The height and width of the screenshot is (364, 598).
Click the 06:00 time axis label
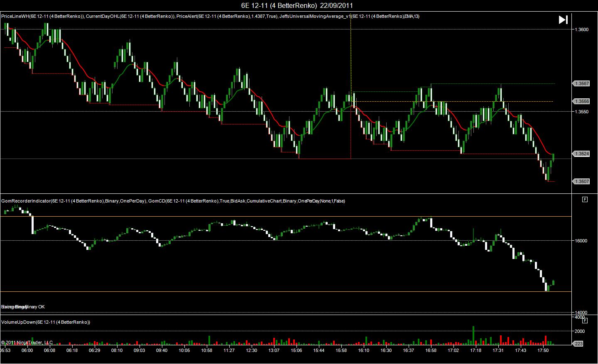tap(27, 351)
